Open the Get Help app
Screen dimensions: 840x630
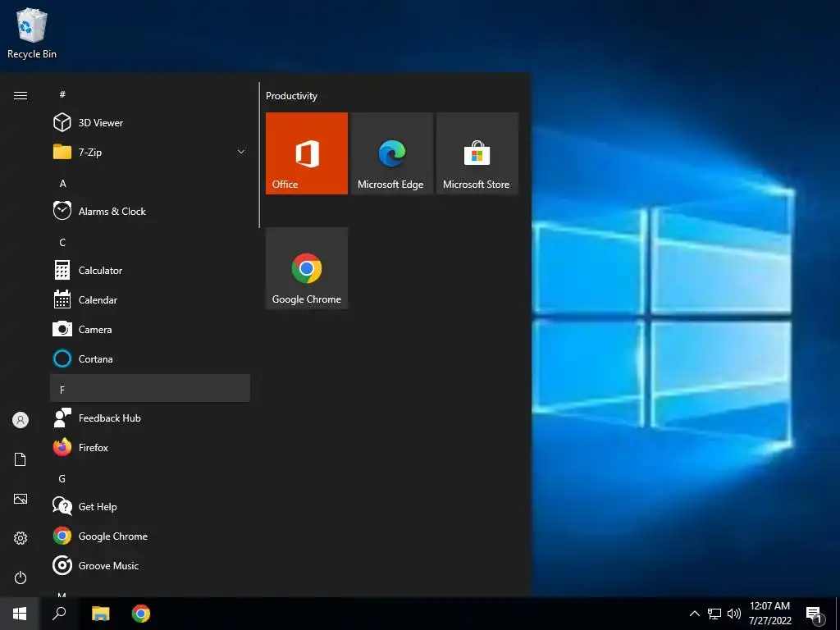click(150, 507)
